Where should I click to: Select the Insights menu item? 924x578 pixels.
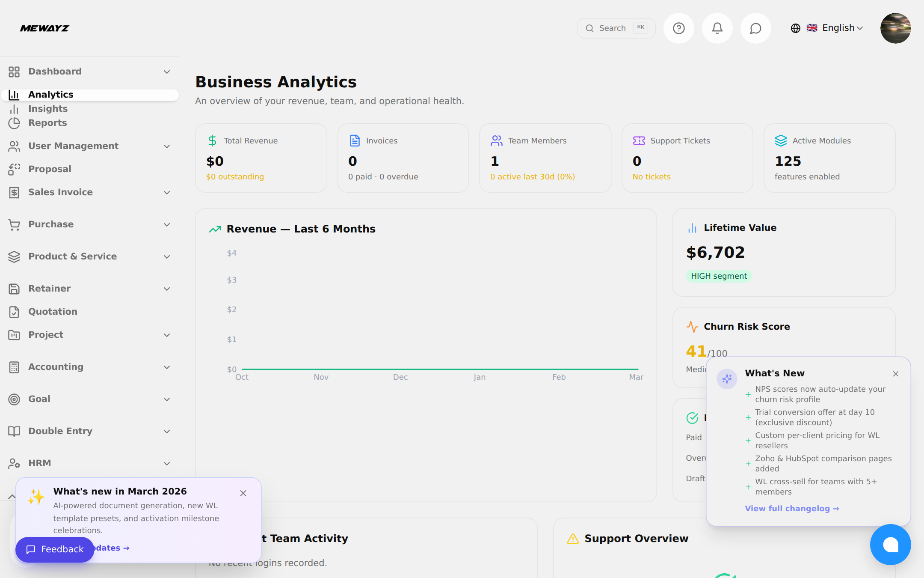tap(48, 109)
